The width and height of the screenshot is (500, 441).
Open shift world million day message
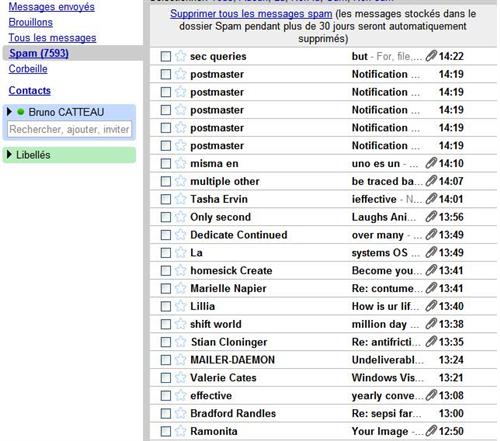coord(323,324)
